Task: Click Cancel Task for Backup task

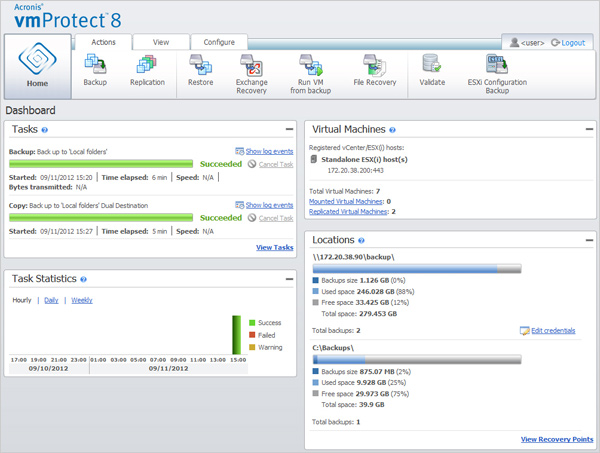Action: [276, 165]
